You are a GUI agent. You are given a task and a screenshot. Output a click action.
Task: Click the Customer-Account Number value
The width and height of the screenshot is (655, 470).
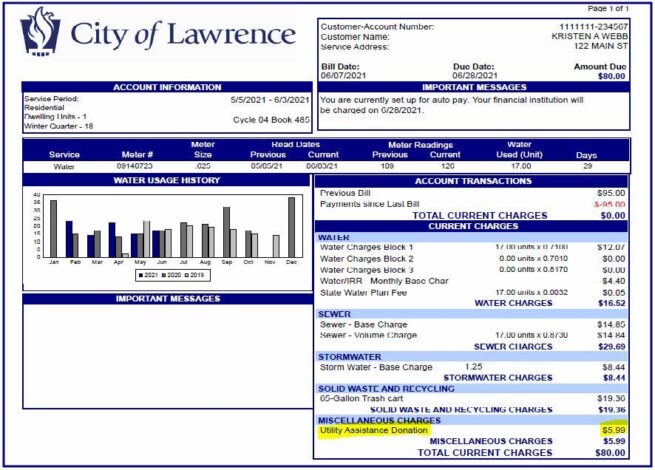593,27
